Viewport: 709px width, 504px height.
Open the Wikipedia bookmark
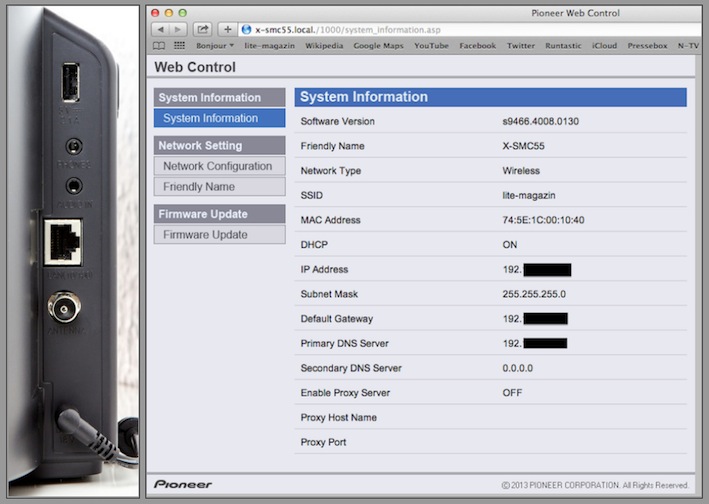pos(324,46)
